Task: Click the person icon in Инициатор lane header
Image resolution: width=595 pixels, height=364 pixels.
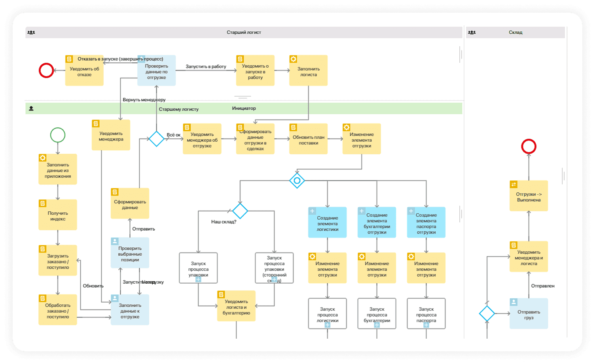Action: click(31, 108)
